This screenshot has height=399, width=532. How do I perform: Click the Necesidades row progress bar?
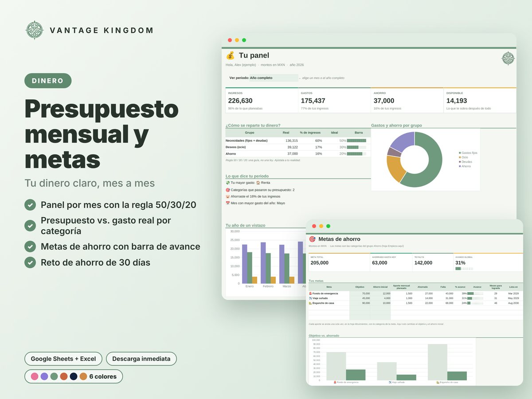pos(356,141)
